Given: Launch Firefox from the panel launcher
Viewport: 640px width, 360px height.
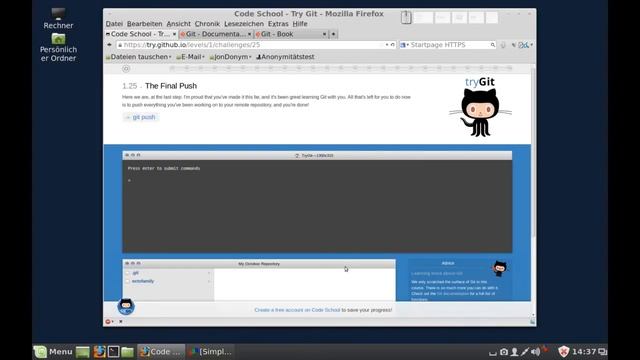Looking at the screenshot, I should 99,352.
